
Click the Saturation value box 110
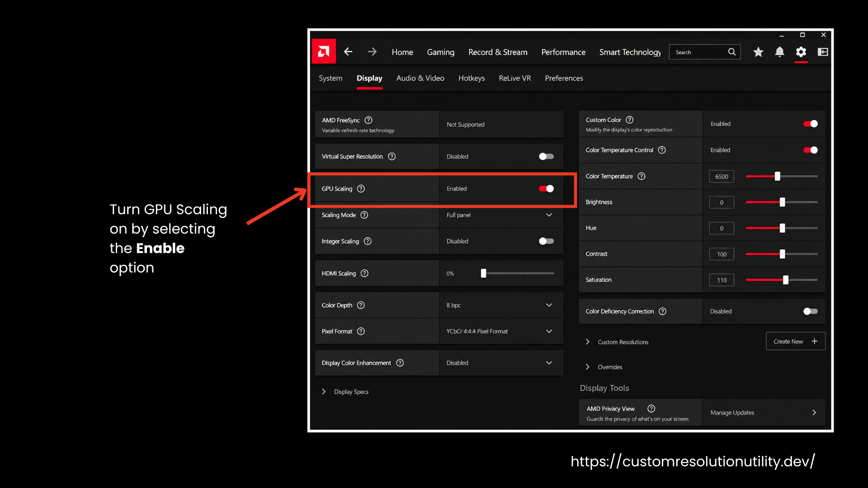[722, 280]
